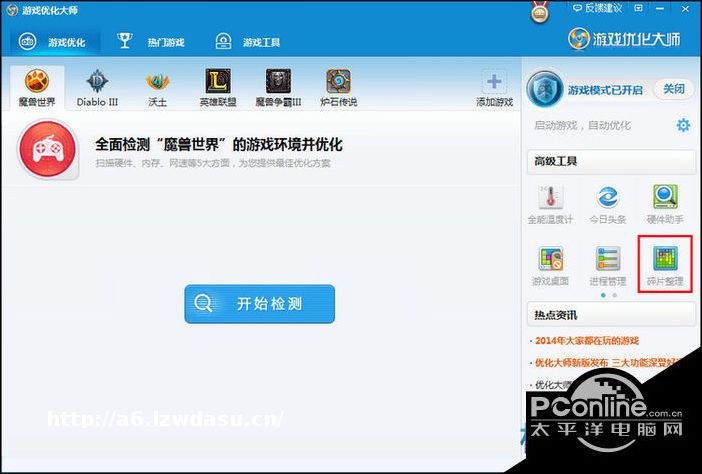The image size is (702, 474).
Task: Pick the 炉石传说 game icon
Action: (x=338, y=83)
